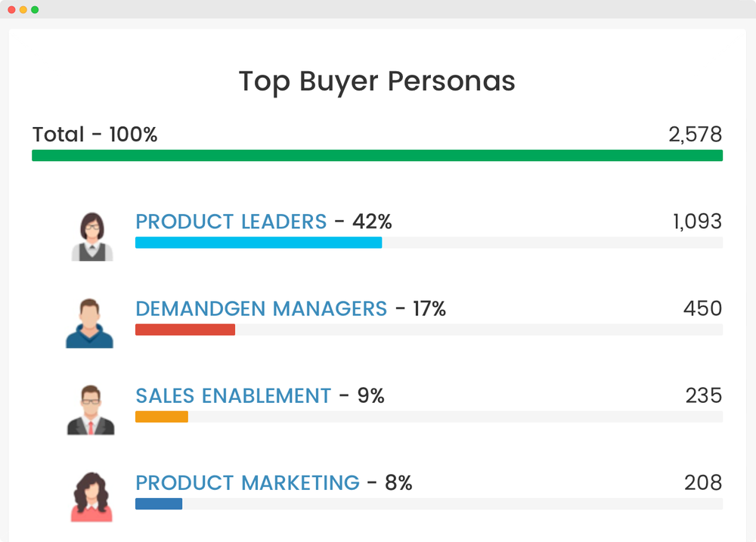Click the blue Product Marketing bar

[159, 504]
